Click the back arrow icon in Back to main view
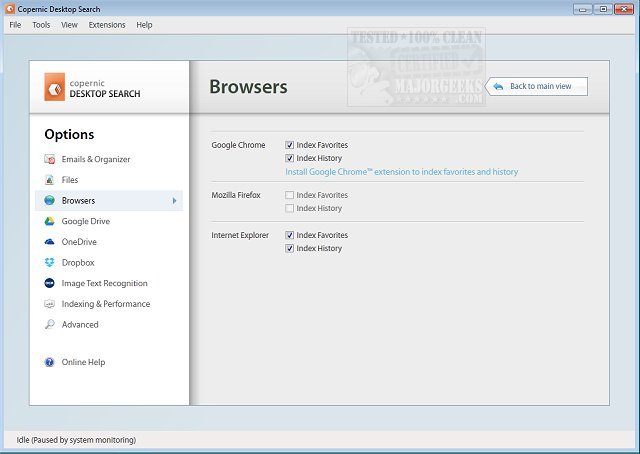Image resolution: width=640 pixels, height=454 pixels. 498,87
